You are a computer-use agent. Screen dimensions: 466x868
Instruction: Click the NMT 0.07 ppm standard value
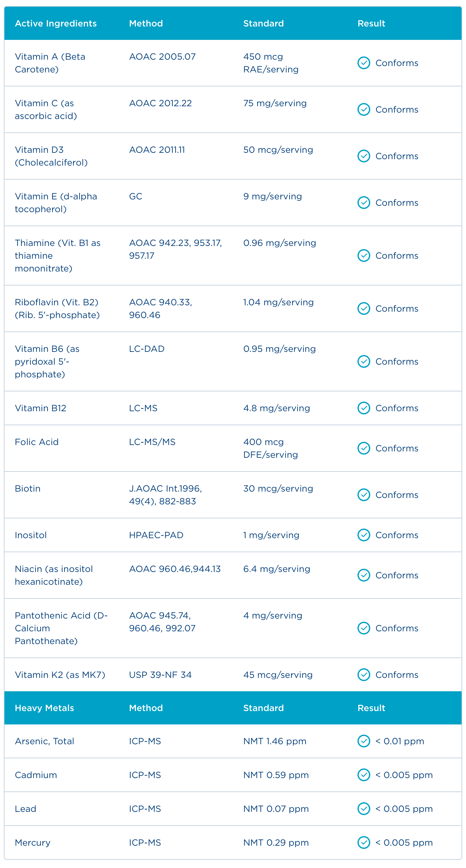click(276, 809)
